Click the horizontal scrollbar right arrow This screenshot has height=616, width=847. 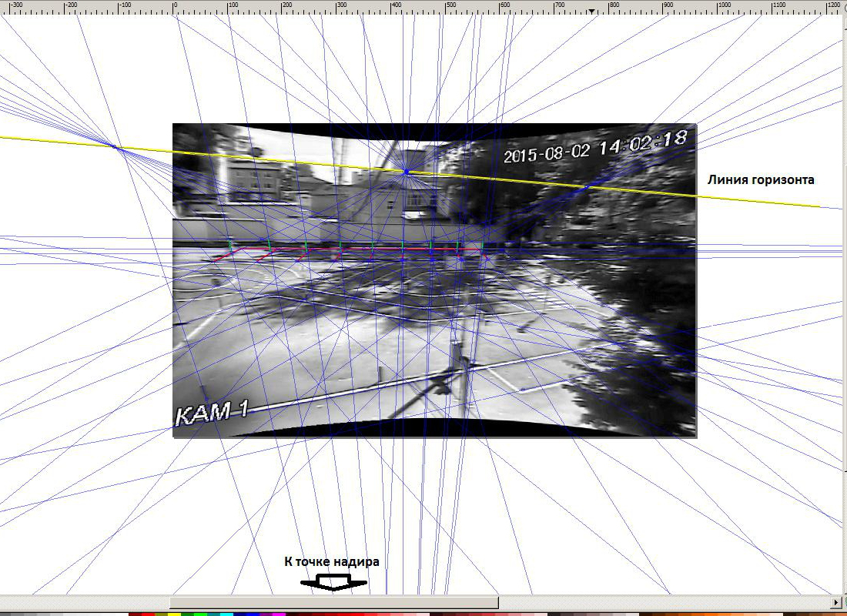pos(837,601)
